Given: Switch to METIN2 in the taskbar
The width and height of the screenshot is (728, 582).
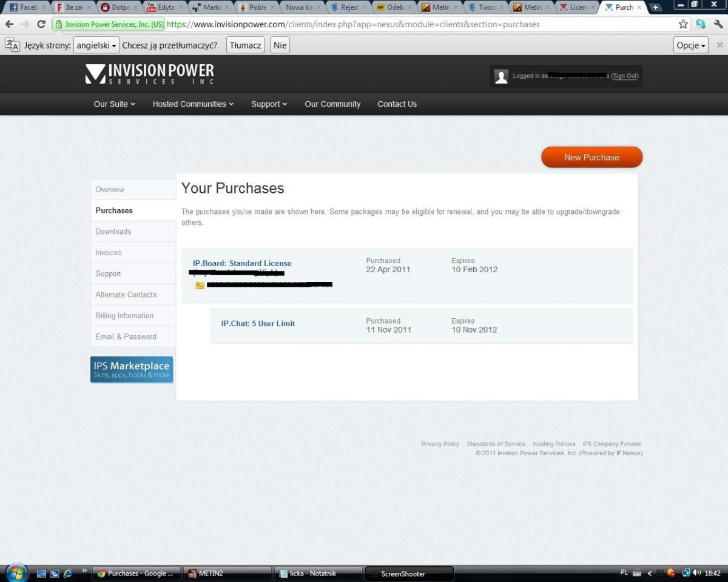Looking at the screenshot, I should click(227, 574).
